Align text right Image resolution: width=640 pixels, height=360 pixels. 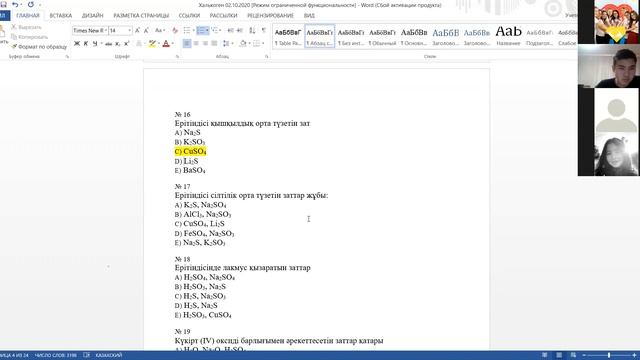(205, 43)
